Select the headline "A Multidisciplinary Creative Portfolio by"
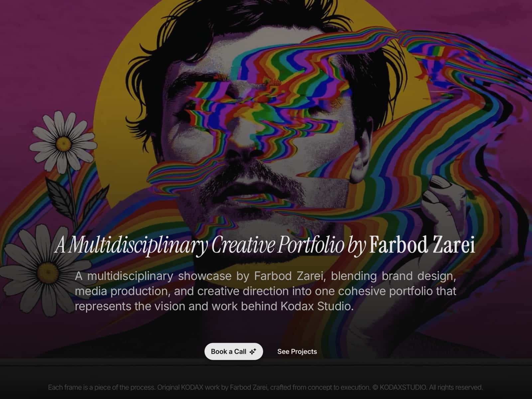The image size is (532, 399). 210,246
